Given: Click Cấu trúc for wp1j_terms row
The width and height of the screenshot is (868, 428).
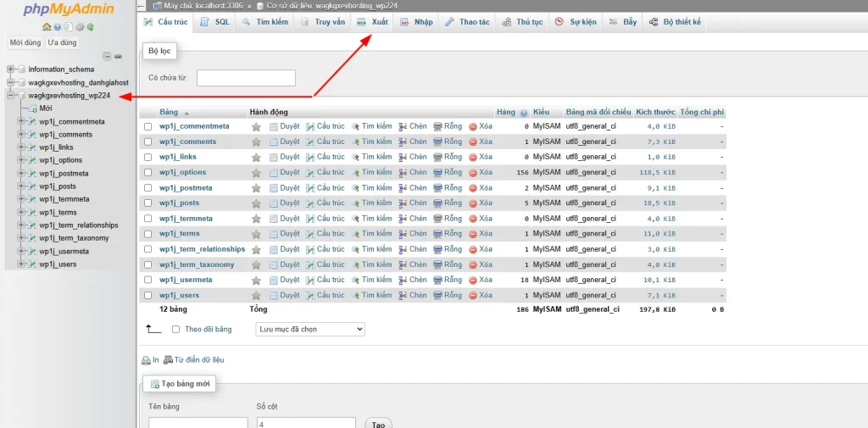Looking at the screenshot, I should tap(325, 234).
